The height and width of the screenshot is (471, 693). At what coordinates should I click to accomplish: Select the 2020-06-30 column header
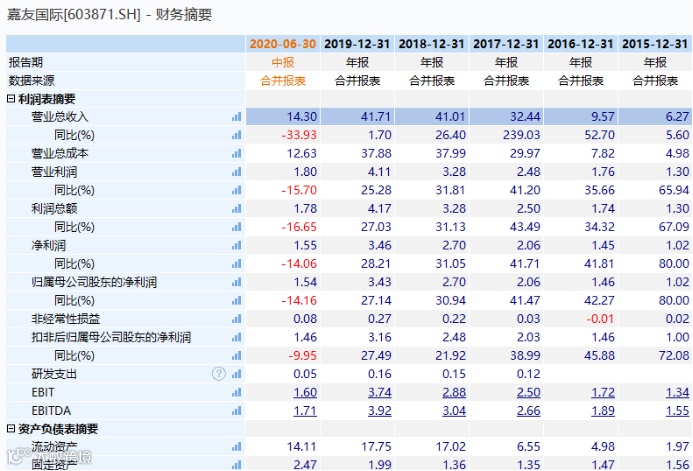click(x=283, y=44)
